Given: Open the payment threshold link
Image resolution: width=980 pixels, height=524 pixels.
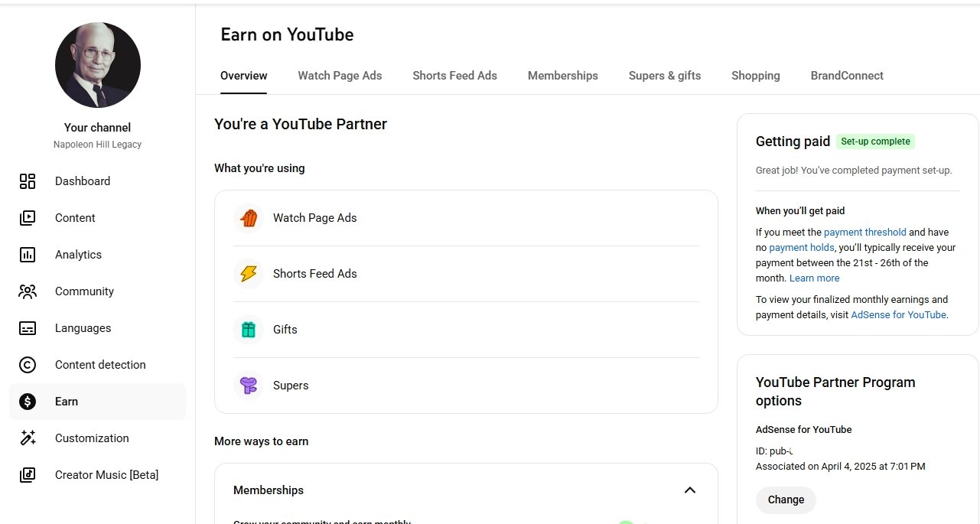Looking at the screenshot, I should (864, 233).
